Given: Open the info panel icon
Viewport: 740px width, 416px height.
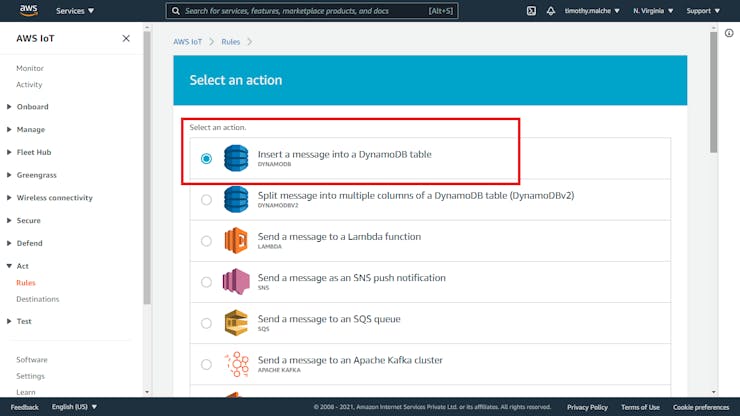Looking at the screenshot, I should 729,33.
